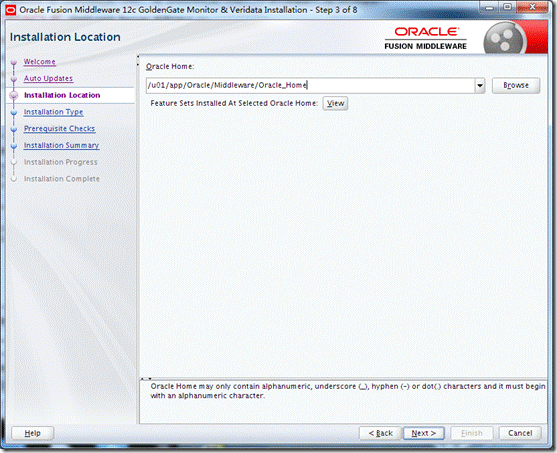Click the Auto Updates step bullet icon
The width and height of the screenshot is (557, 453).
[14, 79]
